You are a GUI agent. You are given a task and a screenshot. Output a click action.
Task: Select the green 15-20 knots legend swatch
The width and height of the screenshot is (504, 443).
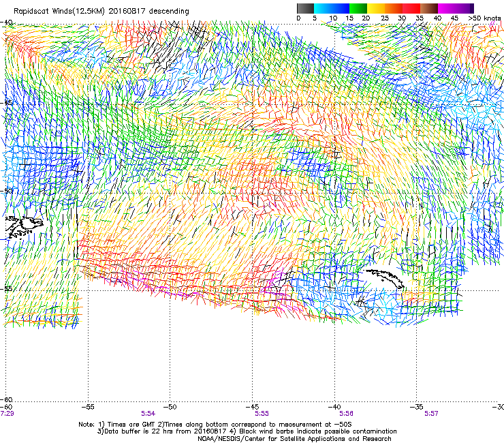pos(358,8)
